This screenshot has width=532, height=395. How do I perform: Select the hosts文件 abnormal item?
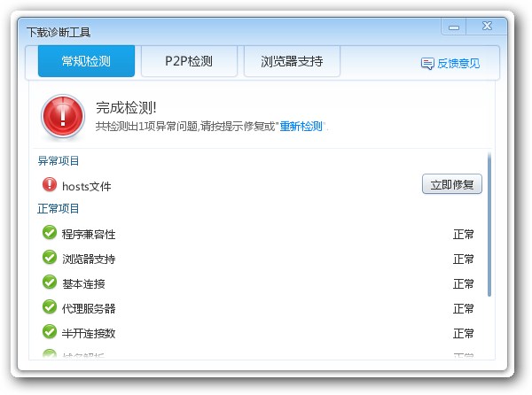[x=86, y=186]
